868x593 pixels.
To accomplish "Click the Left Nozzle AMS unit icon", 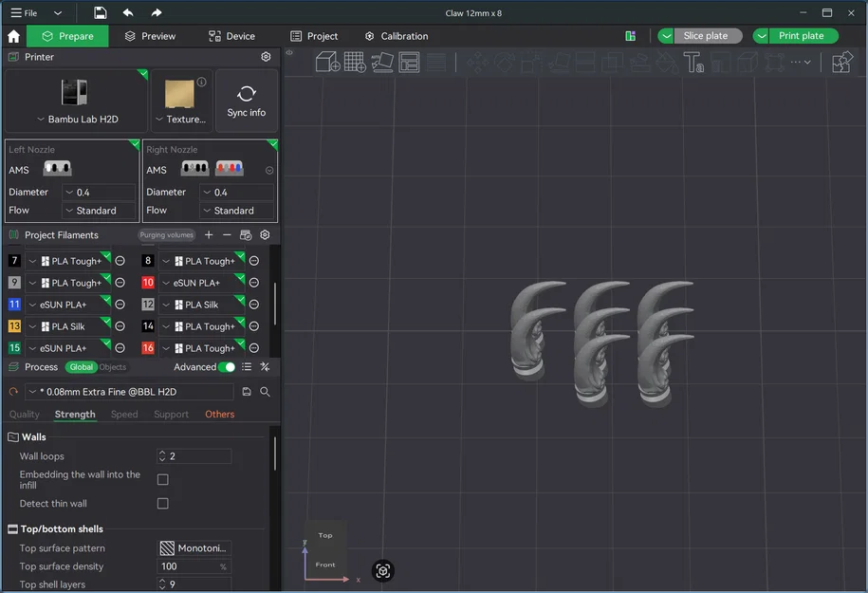I will point(58,168).
